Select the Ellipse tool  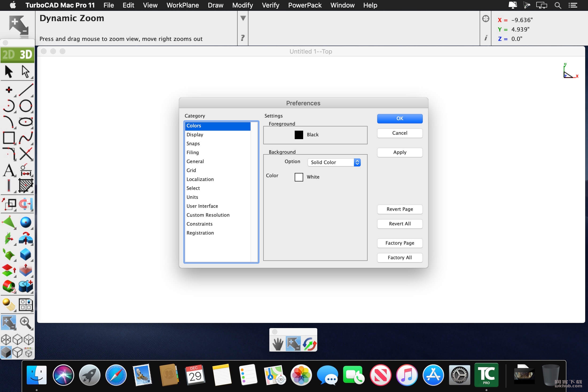click(x=26, y=122)
